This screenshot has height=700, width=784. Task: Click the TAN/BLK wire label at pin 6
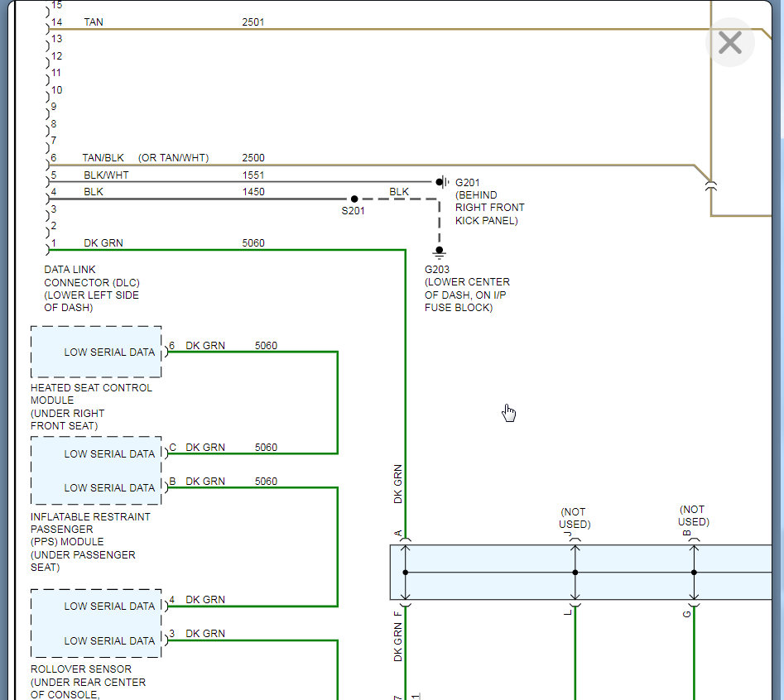(103, 158)
